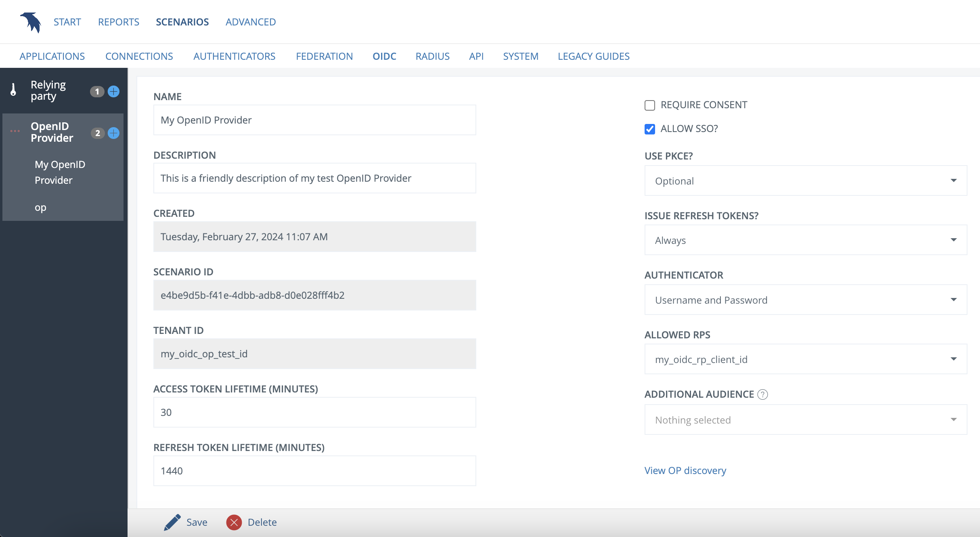The width and height of the screenshot is (980, 537).
Task: Click into the Name input field
Action: tap(315, 120)
